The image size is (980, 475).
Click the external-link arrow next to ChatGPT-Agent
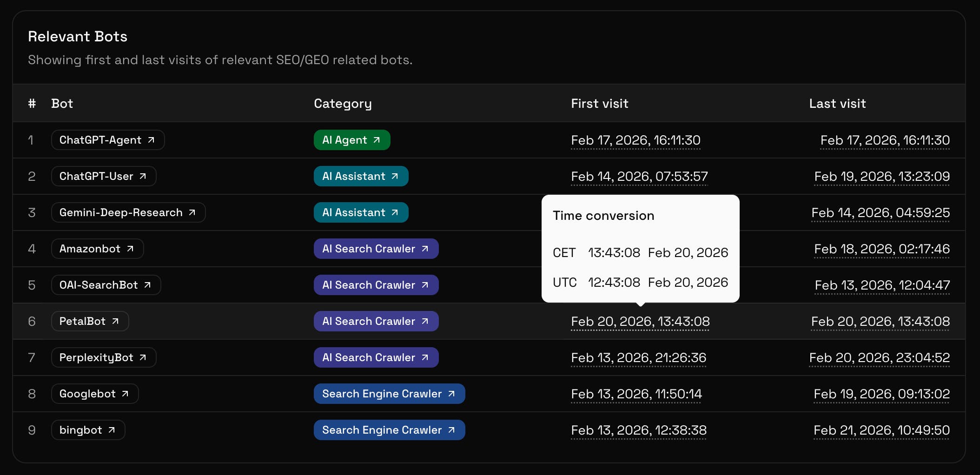[151, 140]
